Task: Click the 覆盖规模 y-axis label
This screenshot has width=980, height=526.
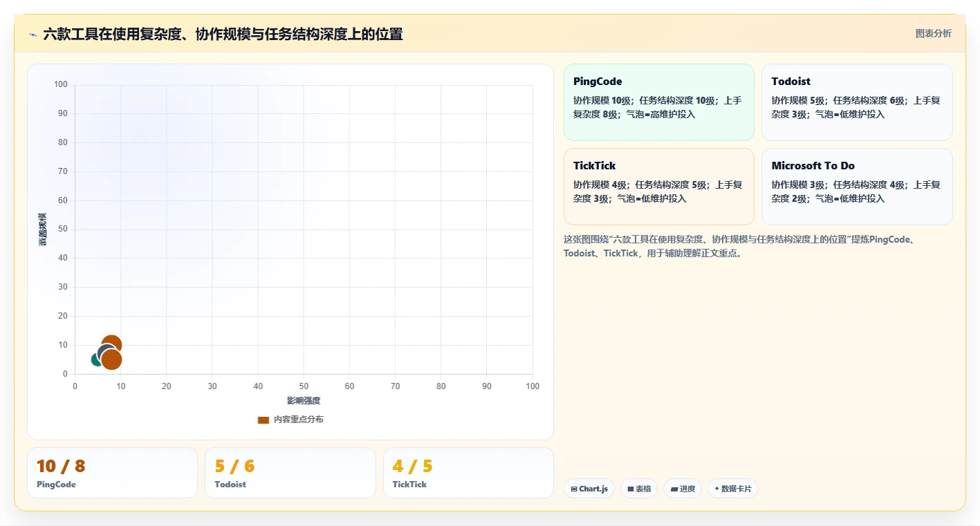Action: (x=42, y=229)
